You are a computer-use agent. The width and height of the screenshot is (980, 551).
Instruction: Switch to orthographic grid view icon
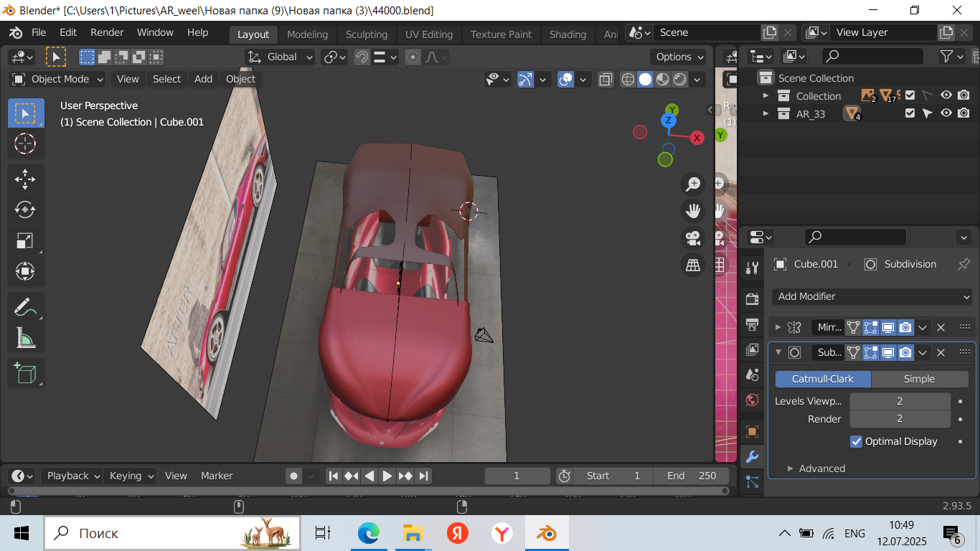[693, 265]
